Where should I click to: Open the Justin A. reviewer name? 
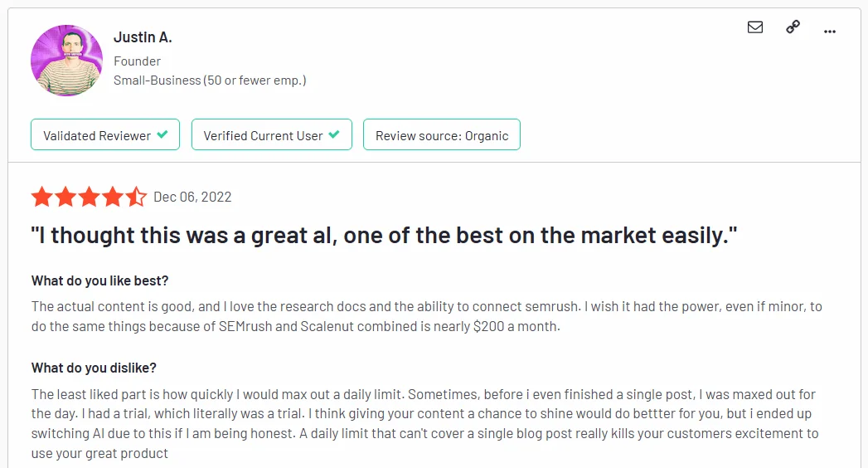tap(143, 37)
